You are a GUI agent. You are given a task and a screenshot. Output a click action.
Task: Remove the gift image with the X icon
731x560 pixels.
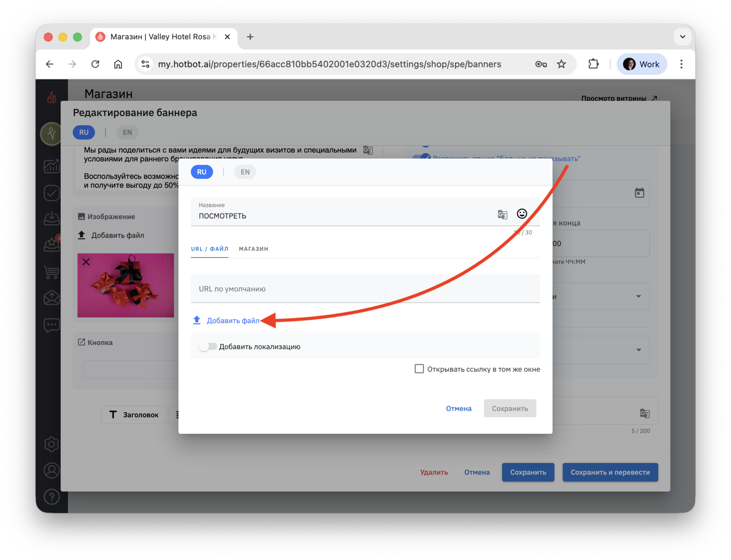coord(86,262)
